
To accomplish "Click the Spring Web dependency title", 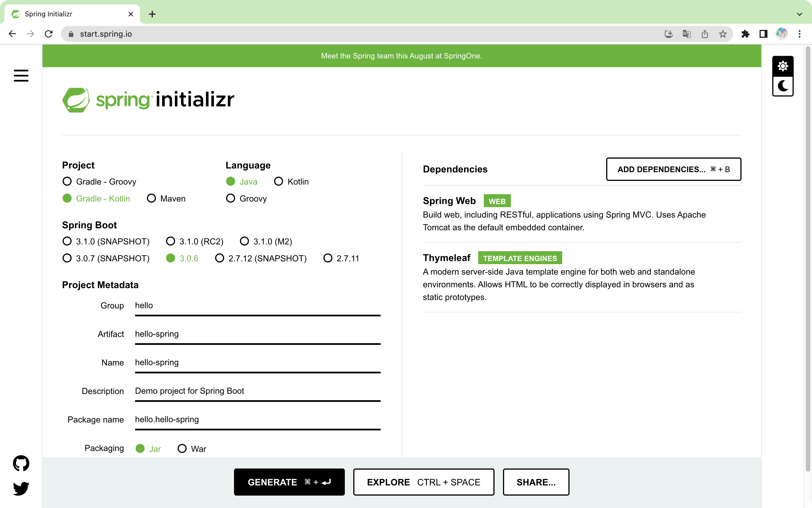I will [449, 201].
